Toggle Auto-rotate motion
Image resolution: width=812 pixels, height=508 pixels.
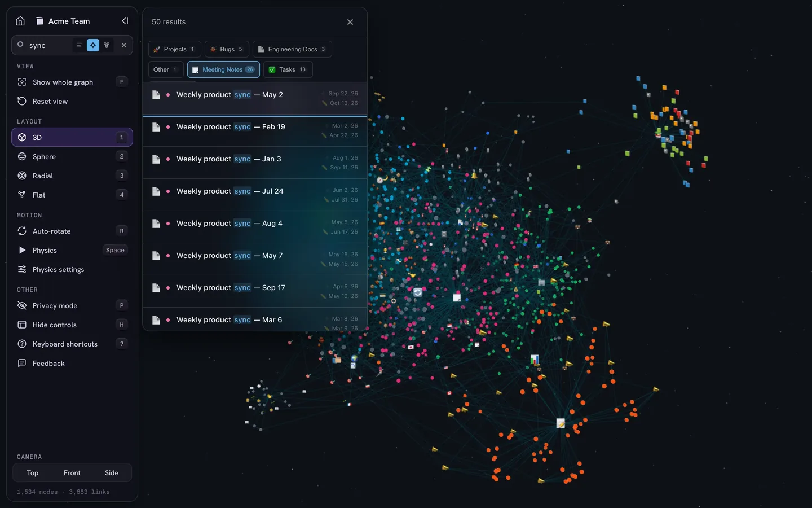pos(72,231)
